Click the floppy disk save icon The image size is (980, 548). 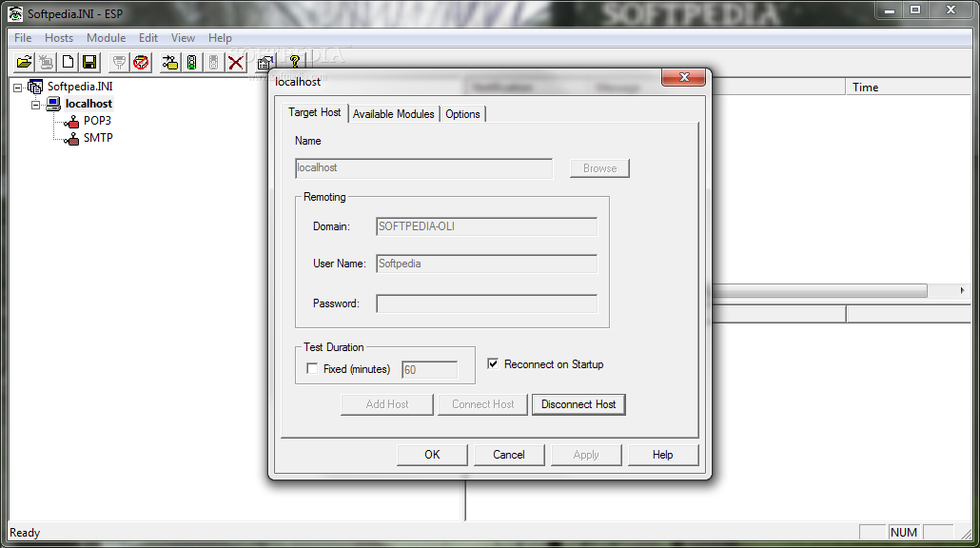[x=89, y=62]
